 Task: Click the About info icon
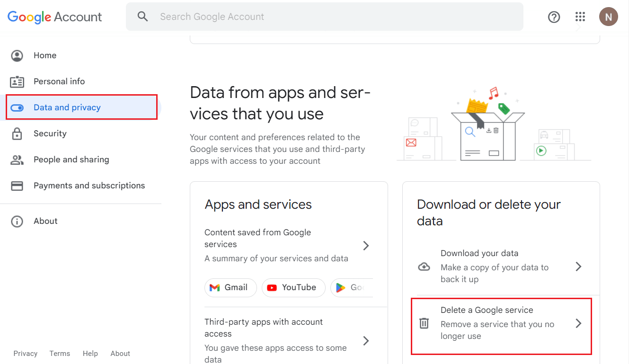[x=17, y=221]
